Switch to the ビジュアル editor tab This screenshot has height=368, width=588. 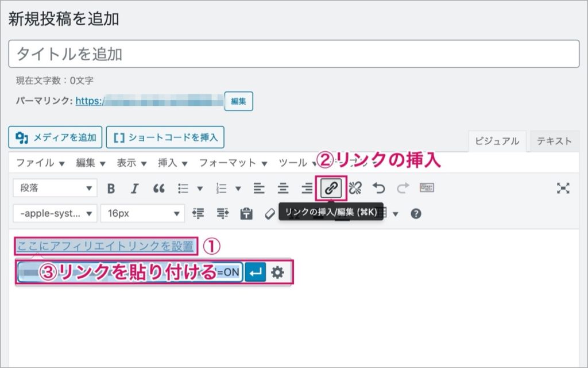(497, 141)
